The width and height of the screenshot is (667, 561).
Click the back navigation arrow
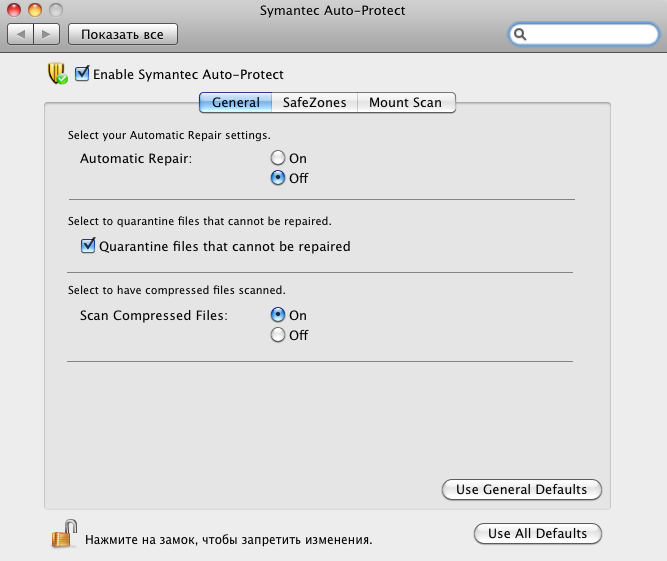pos(21,35)
